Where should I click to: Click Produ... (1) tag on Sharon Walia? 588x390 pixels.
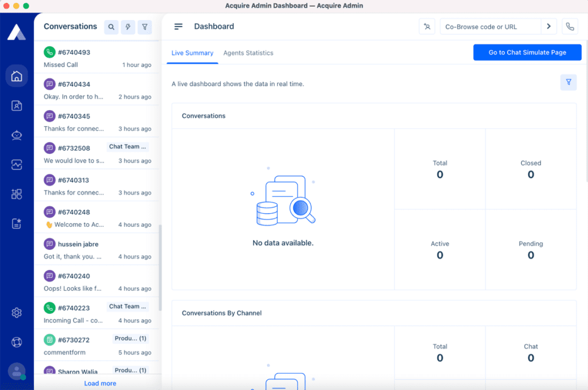pyautogui.click(x=130, y=370)
